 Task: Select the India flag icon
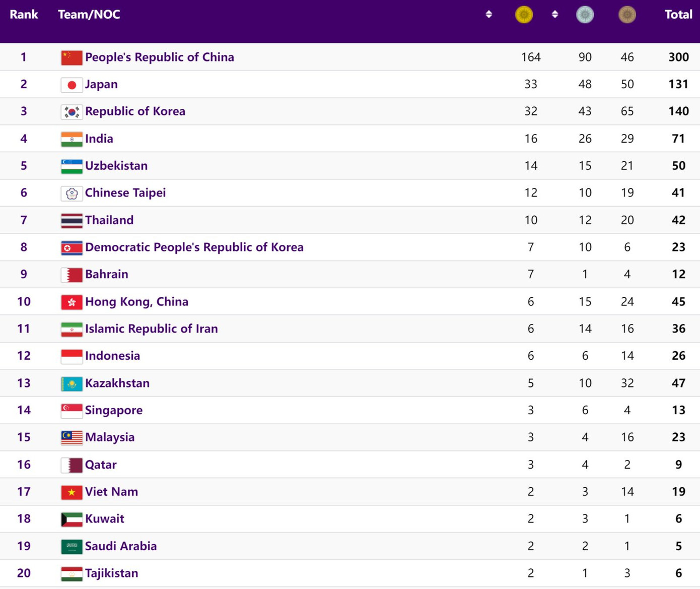coord(72,139)
